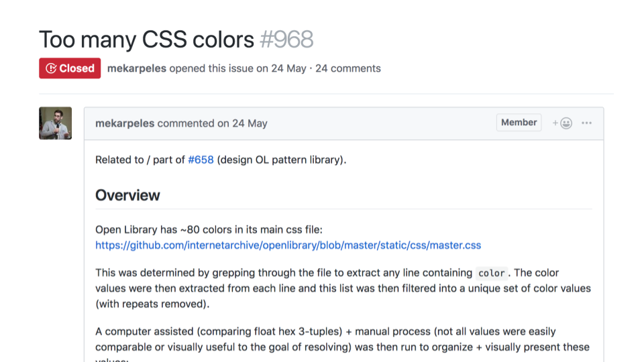The height and width of the screenshot is (362, 644).
Task: Click the 'Related to / part of' text
Action: pos(140,160)
